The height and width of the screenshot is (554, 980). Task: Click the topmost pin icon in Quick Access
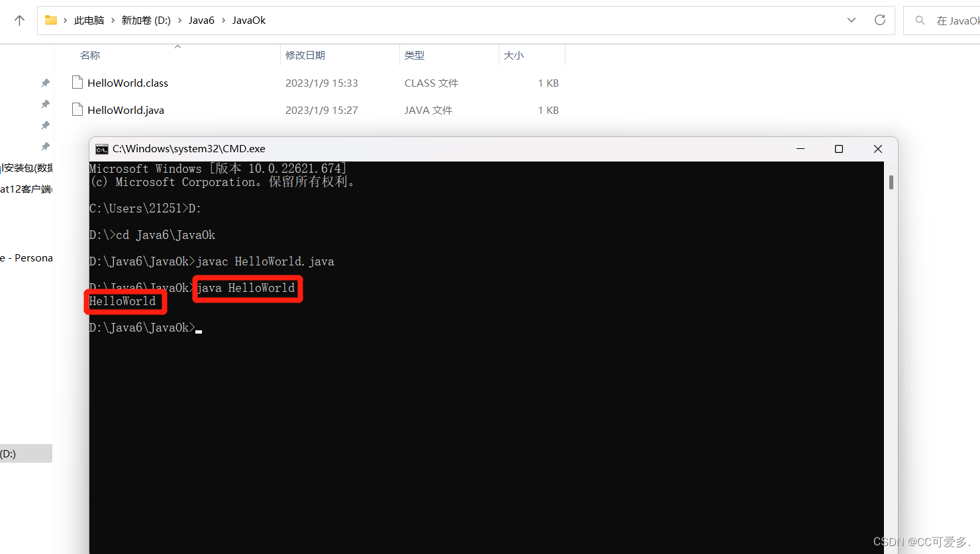tap(44, 82)
